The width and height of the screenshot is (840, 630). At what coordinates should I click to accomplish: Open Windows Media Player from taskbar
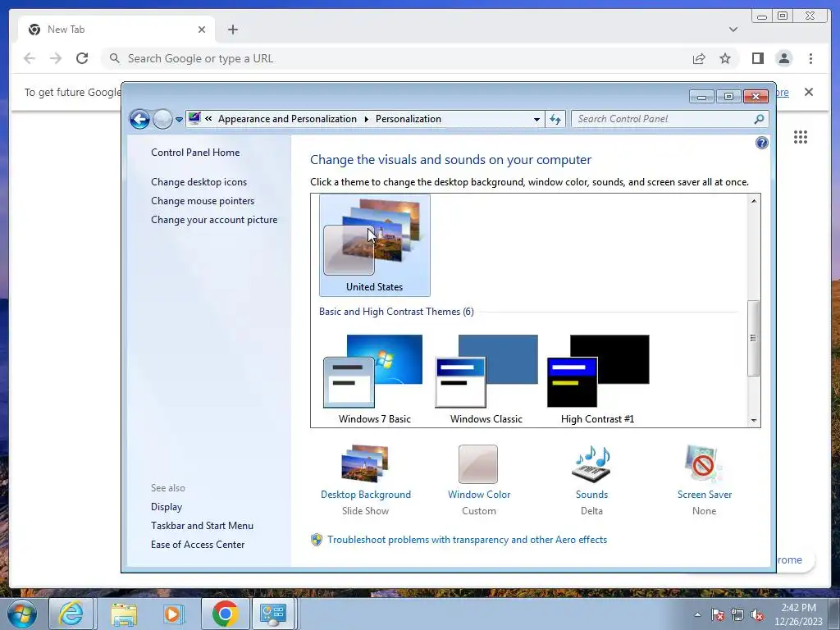pyautogui.click(x=173, y=614)
